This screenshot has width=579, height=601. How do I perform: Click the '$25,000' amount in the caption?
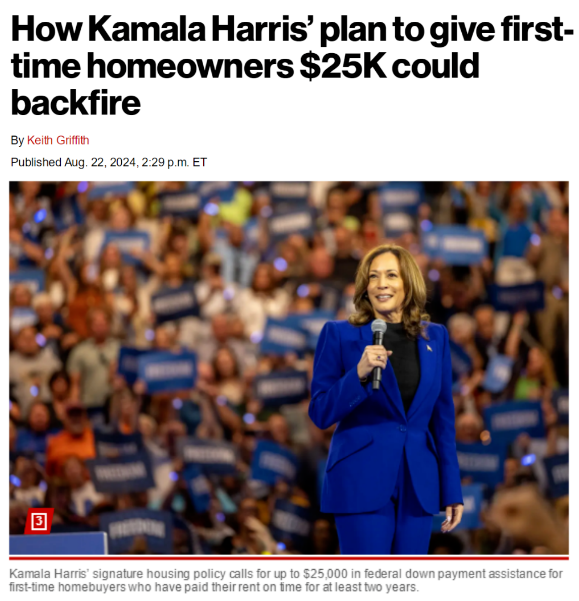tap(325, 574)
